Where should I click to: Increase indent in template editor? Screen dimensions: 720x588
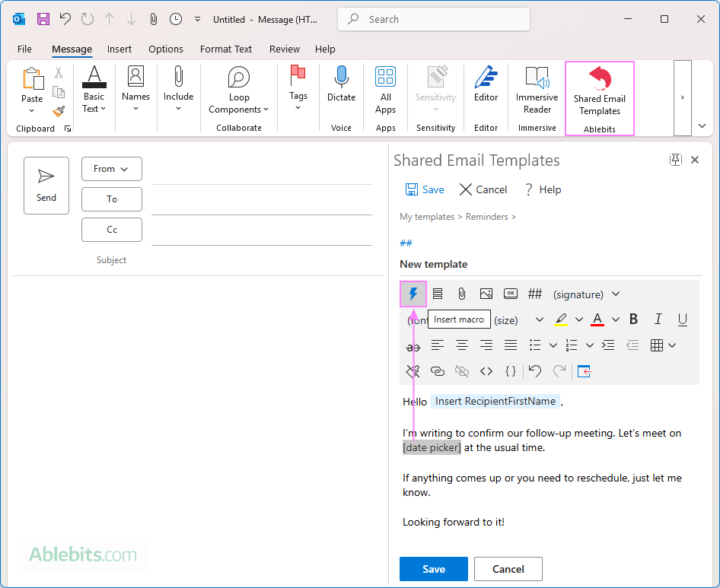point(608,345)
